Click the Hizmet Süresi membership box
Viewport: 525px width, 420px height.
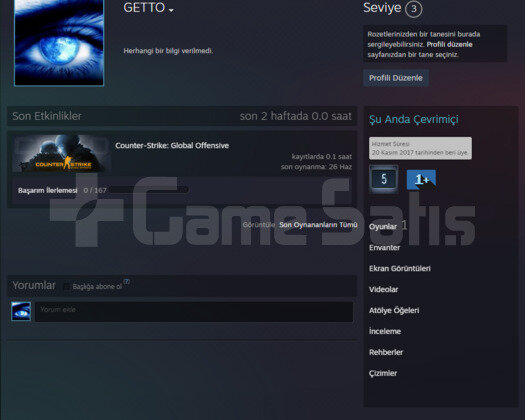pyautogui.click(x=420, y=148)
